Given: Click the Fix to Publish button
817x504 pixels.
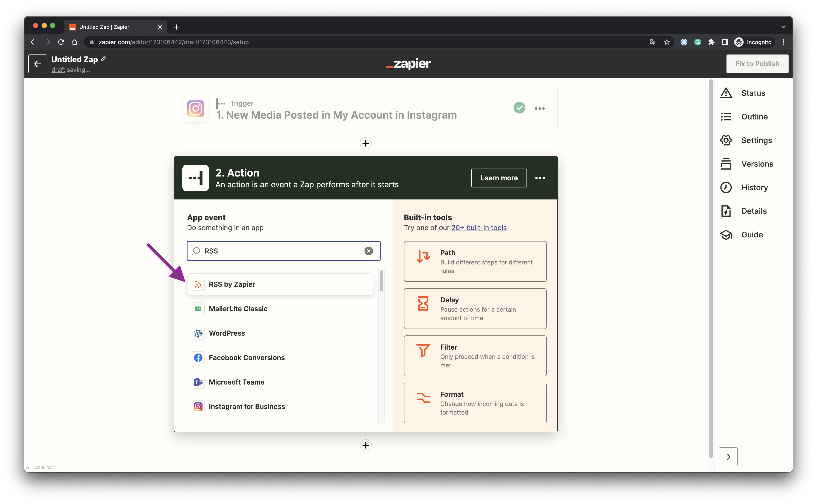Looking at the screenshot, I should [x=757, y=64].
